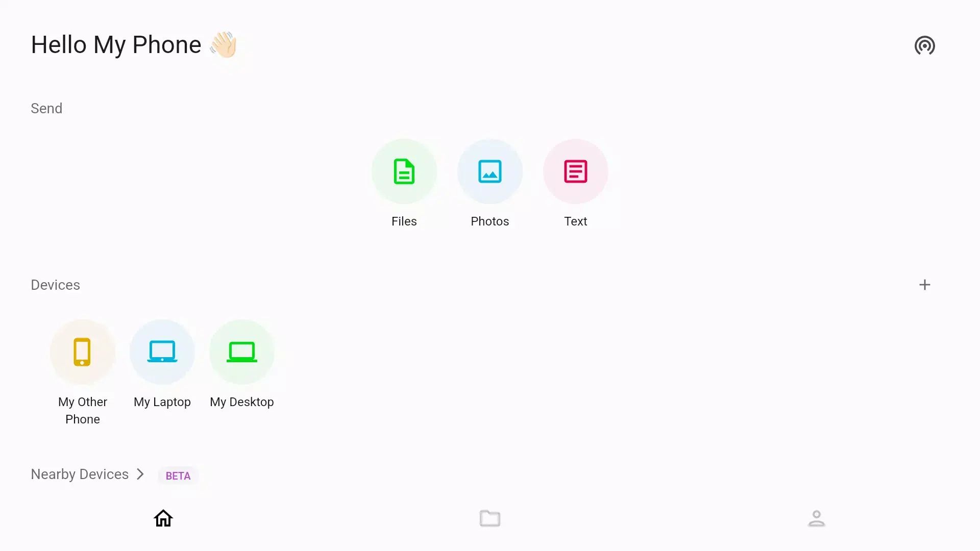
Task: Click the chevron next to Nearby Devices
Action: tap(140, 474)
